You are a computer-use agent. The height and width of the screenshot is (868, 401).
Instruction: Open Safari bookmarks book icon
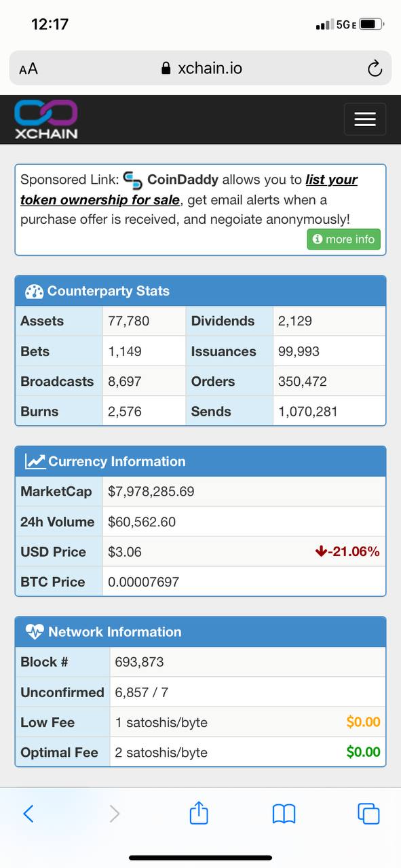pyautogui.click(x=284, y=813)
